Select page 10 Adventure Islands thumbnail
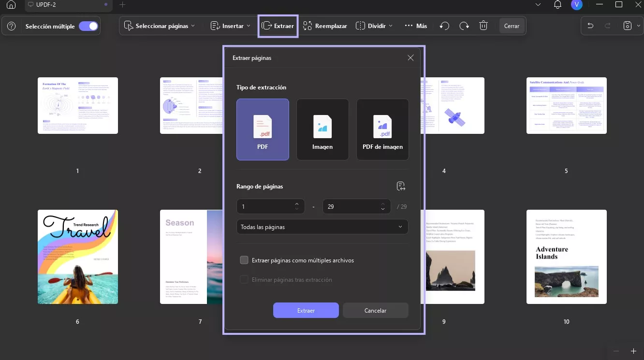 [567, 257]
